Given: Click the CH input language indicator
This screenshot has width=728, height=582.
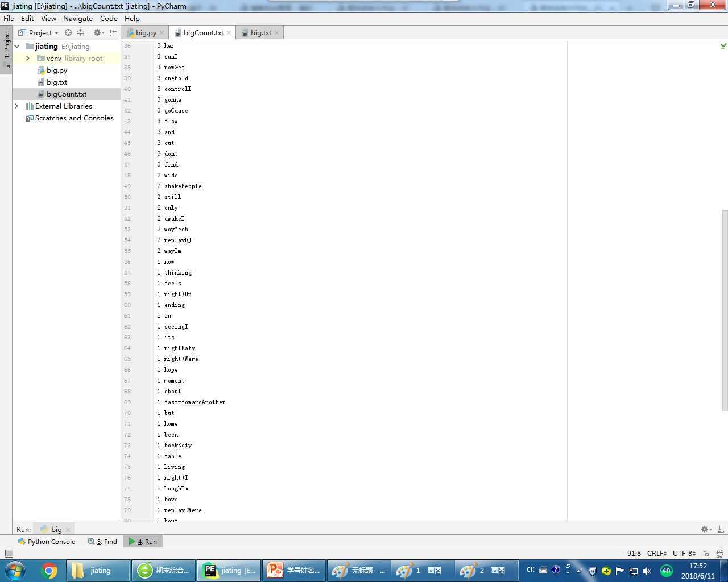Looking at the screenshot, I should click(x=531, y=570).
